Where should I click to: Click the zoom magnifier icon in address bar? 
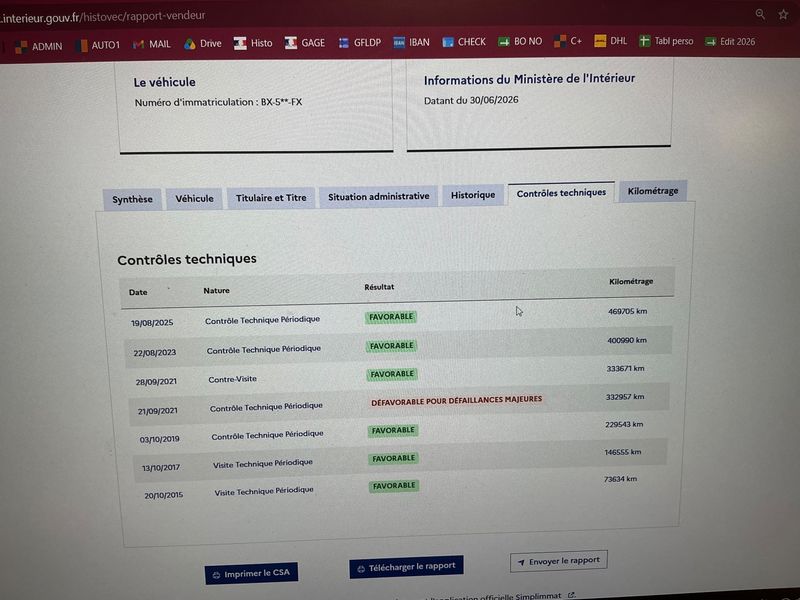tap(760, 14)
